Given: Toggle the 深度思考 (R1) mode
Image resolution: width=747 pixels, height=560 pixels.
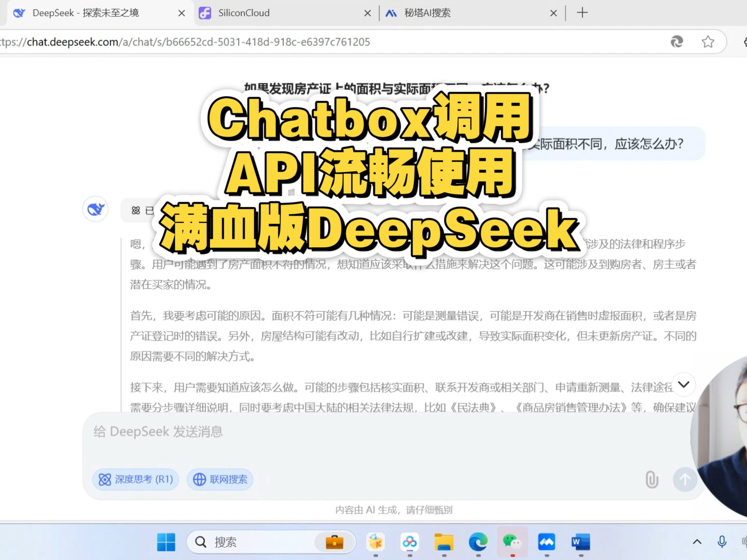Looking at the screenshot, I should click(136, 479).
